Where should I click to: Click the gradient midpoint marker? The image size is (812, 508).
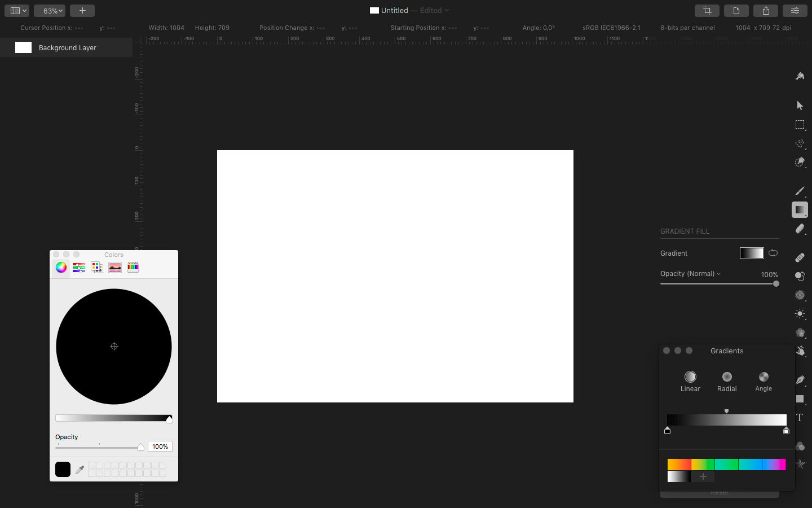coord(726,411)
